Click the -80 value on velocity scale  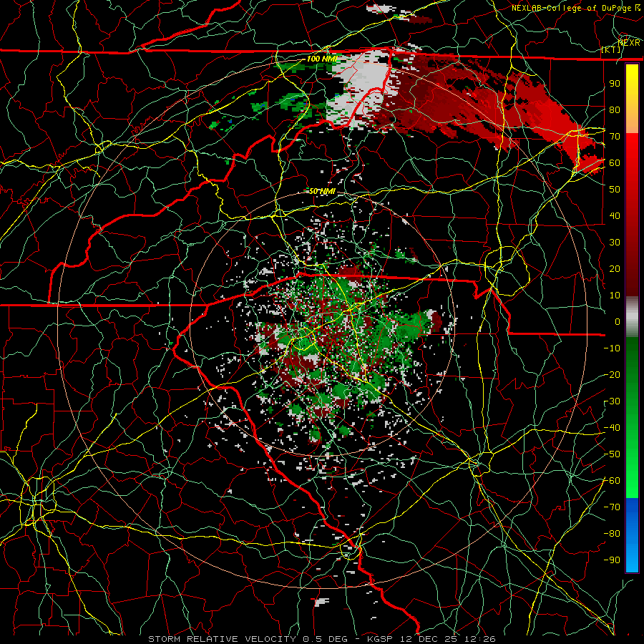[612, 534]
